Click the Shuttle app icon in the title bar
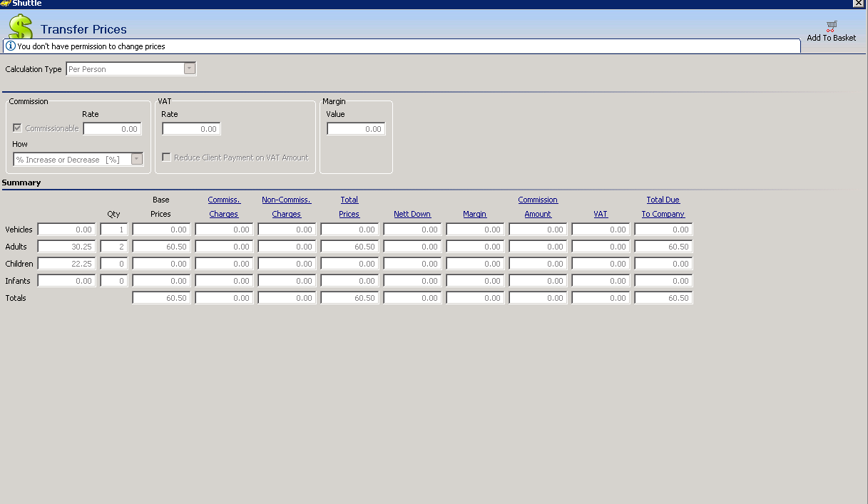This screenshot has height=504, width=868. (x=5, y=4)
